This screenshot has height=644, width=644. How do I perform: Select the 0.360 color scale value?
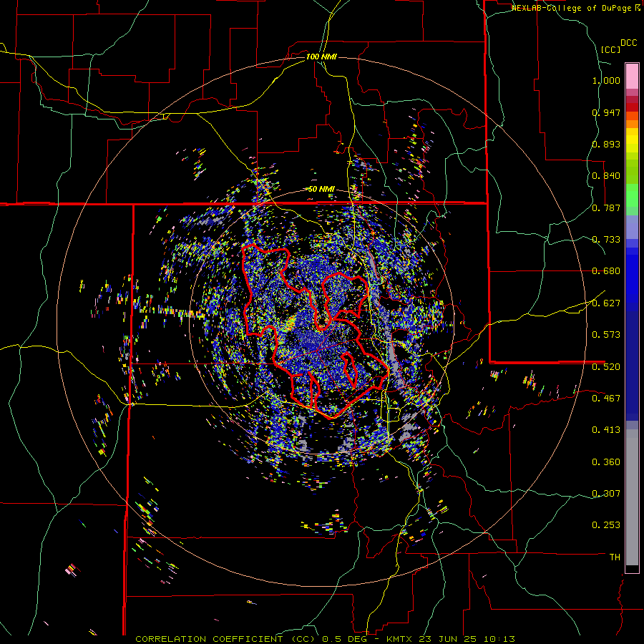pos(606,462)
